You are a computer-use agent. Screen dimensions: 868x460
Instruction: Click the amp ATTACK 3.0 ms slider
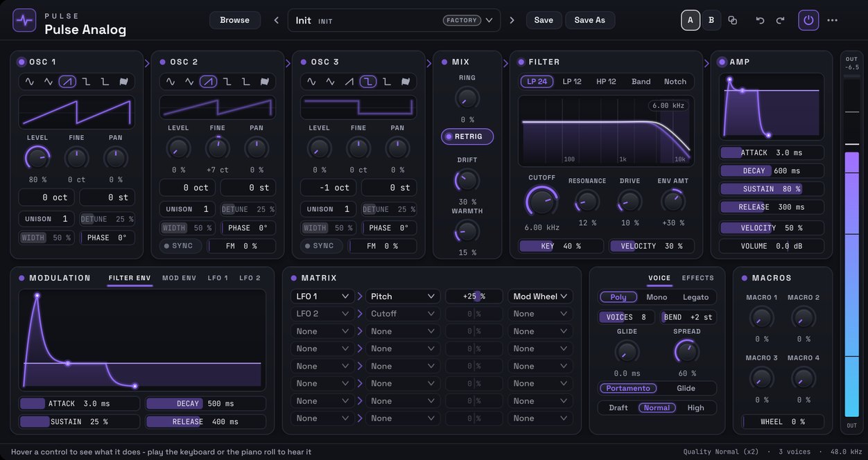[772, 153]
